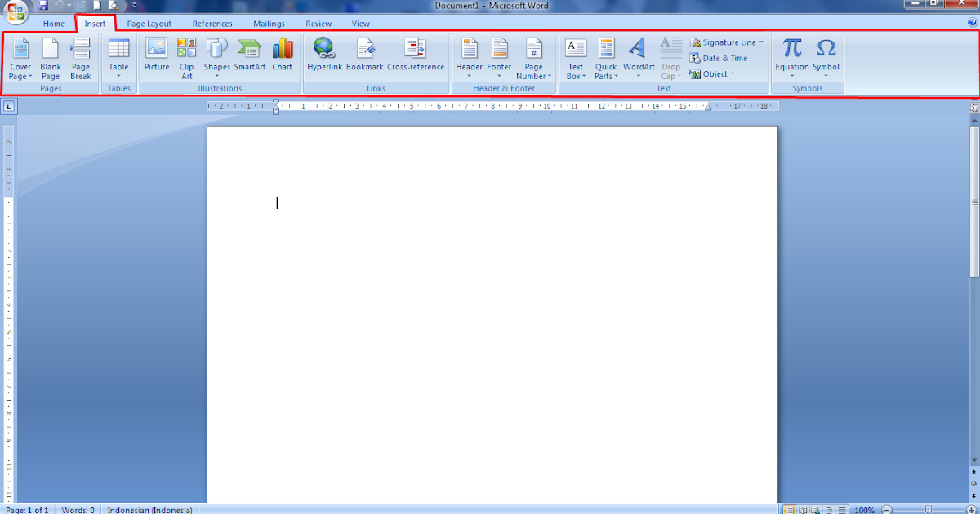Open Print Preview from quick access toolbar
Image resolution: width=980 pixels, height=514 pixels.
click(x=114, y=5)
